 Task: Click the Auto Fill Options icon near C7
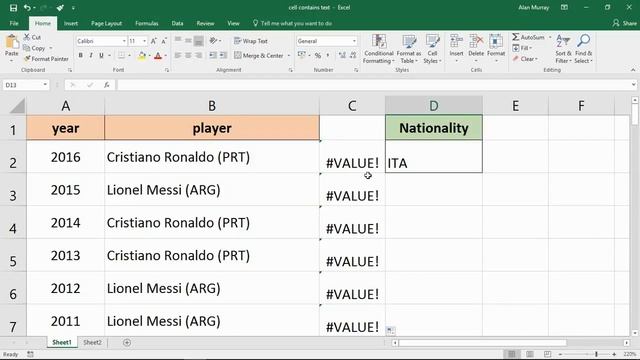[391, 330]
